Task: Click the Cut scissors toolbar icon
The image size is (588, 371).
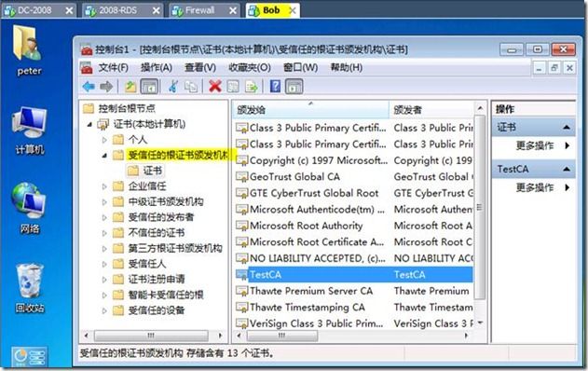Action: (173, 87)
